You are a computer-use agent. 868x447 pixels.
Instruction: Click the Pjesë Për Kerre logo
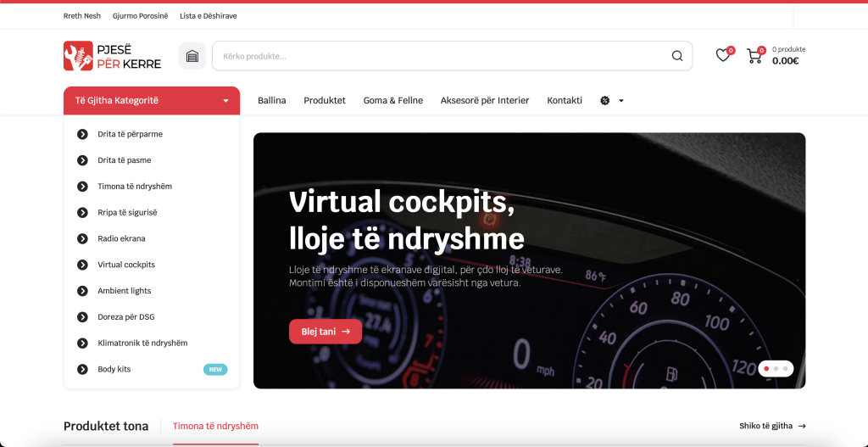point(113,56)
